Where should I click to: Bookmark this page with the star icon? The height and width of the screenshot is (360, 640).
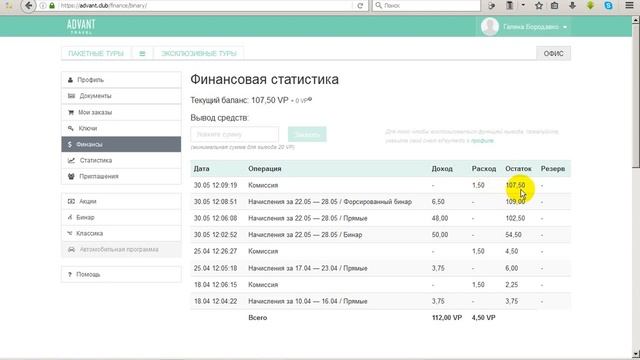(x=539, y=6)
